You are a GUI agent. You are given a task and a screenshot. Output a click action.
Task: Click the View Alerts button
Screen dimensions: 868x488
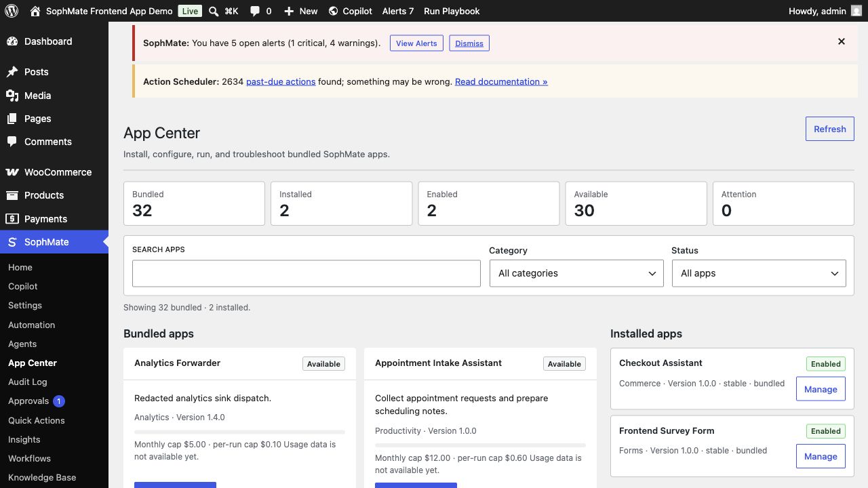coord(416,43)
